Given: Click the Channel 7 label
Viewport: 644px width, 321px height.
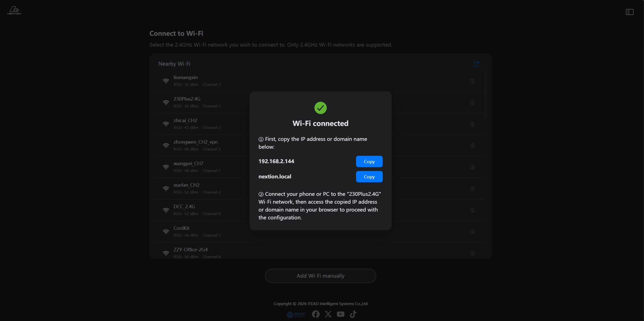Looking at the screenshot, I should (x=212, y=171).
